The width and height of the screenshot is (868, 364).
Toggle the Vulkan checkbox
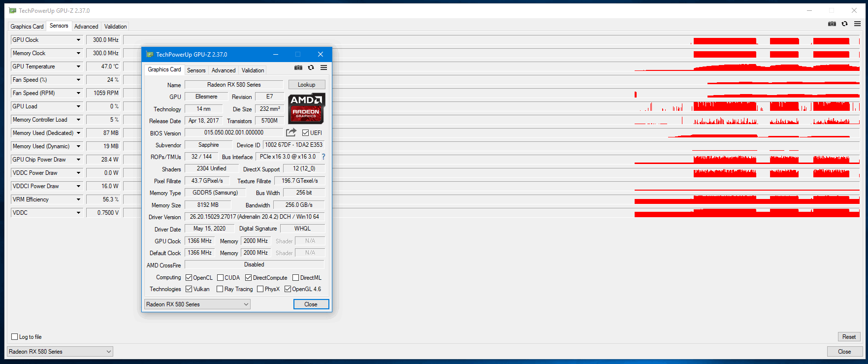pyautogui.click(x=189, y=289)
